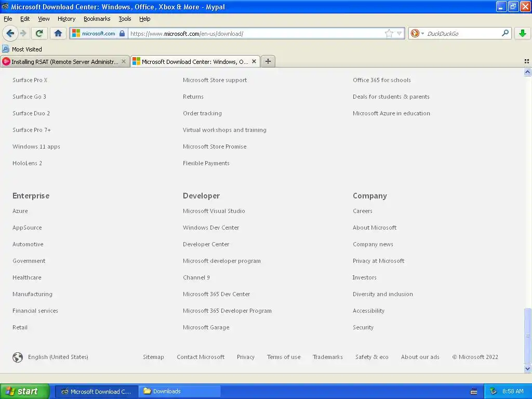Open the Terms of use footer link
The height and width of the screenshot is (399, 532).
click(284, 357)
